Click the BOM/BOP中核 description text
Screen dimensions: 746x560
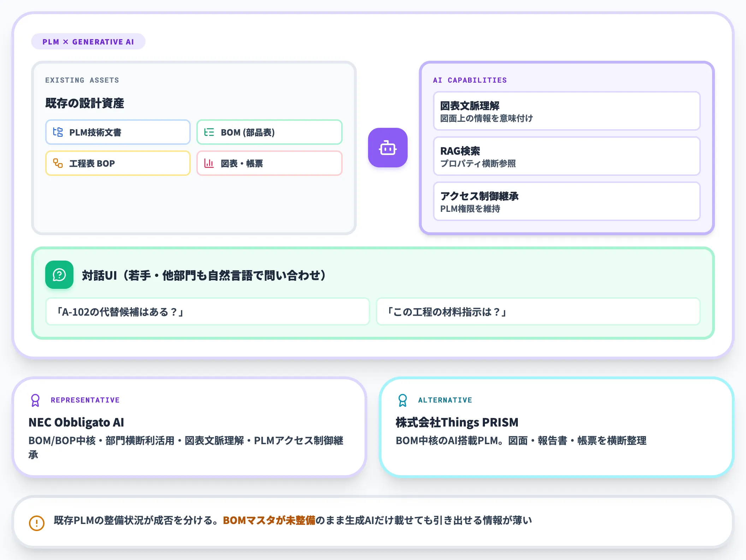[x=186, y=447]
